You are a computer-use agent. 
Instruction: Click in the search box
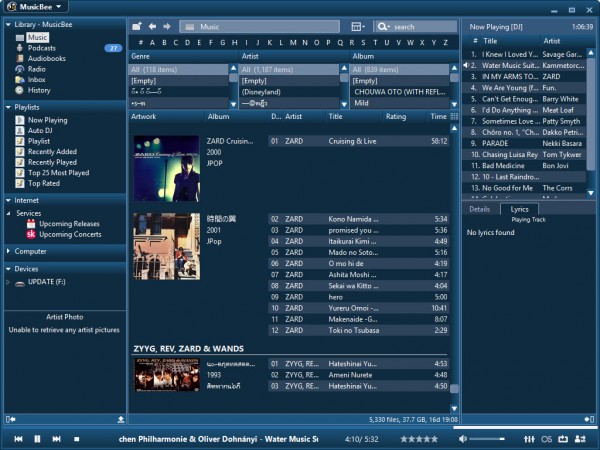pos(413,26)
